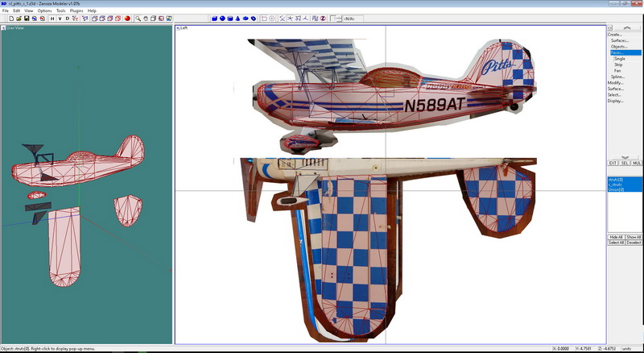644x353 pixels.
Task: Expand the Modify... command group
Action: (616, 82)
